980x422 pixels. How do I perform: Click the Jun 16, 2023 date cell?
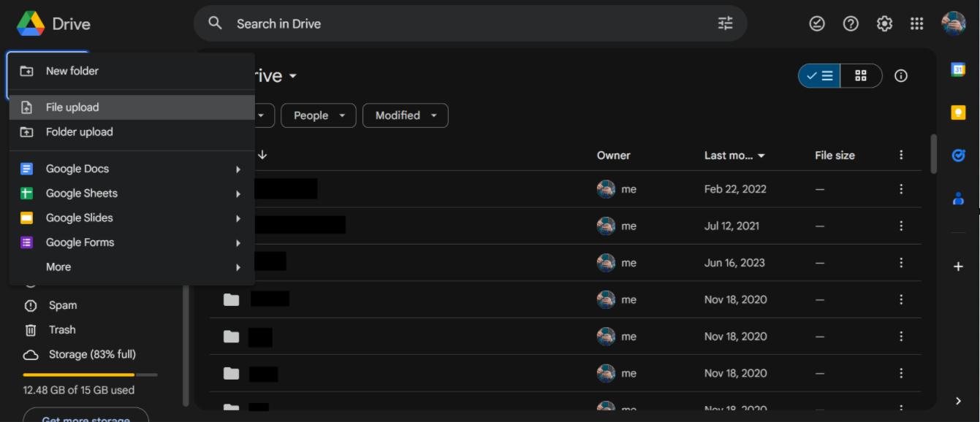tap(734, 263)
